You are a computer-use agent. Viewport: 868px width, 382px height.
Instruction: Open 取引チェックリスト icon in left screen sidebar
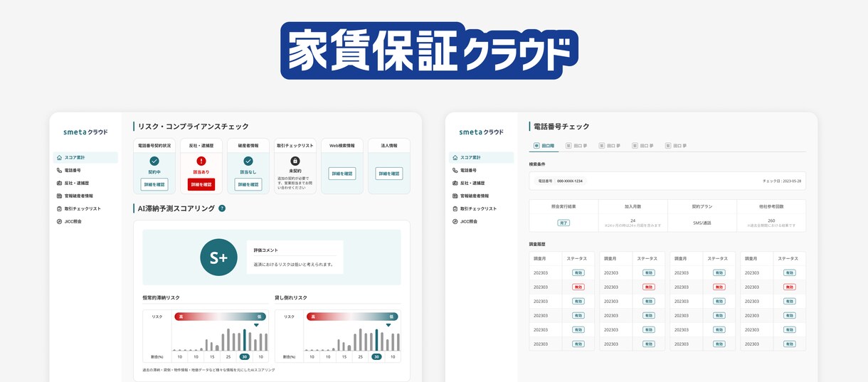tap(59, 209)
